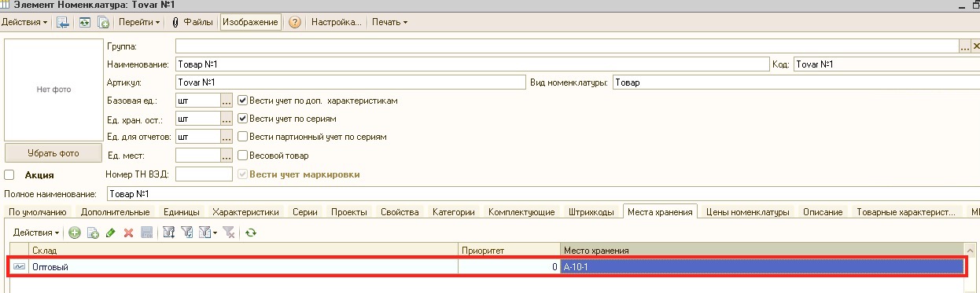
Task: Click the Артикул input field
Action: 350,82
